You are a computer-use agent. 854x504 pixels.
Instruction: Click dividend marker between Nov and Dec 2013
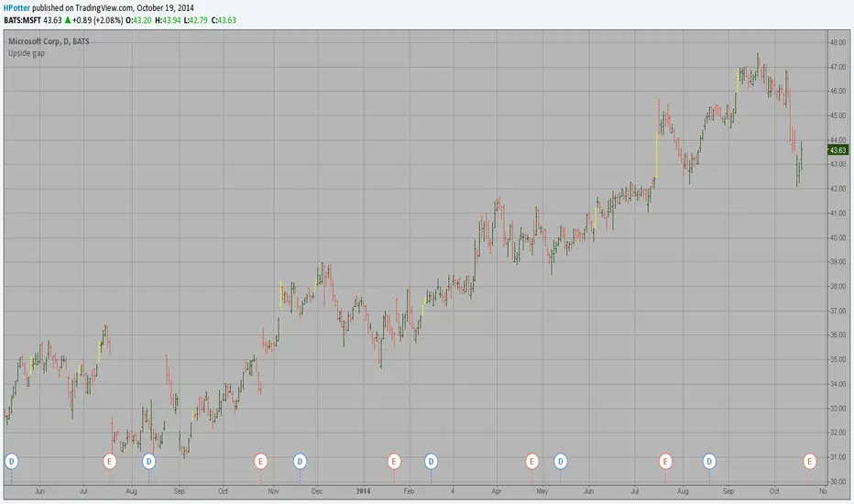[300, 460]
